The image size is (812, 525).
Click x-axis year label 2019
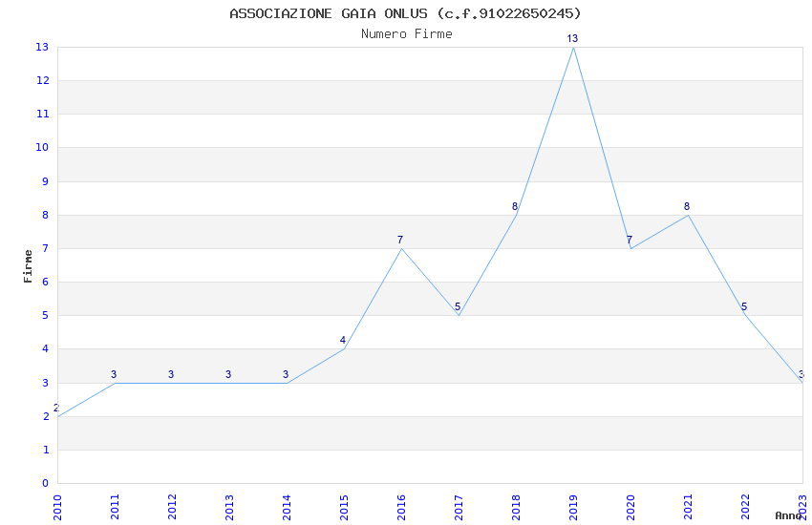(x=574, y=507)
